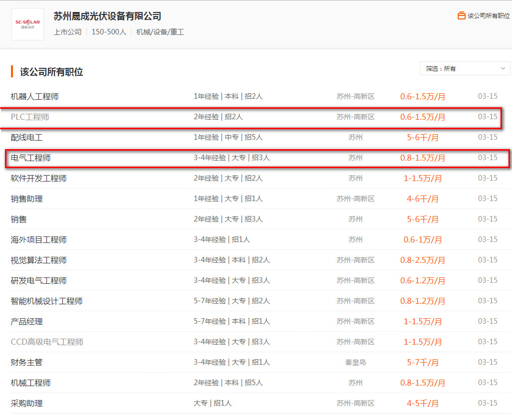
Task: View the 研发电气工程师 job details
Action: click(39, 281)
